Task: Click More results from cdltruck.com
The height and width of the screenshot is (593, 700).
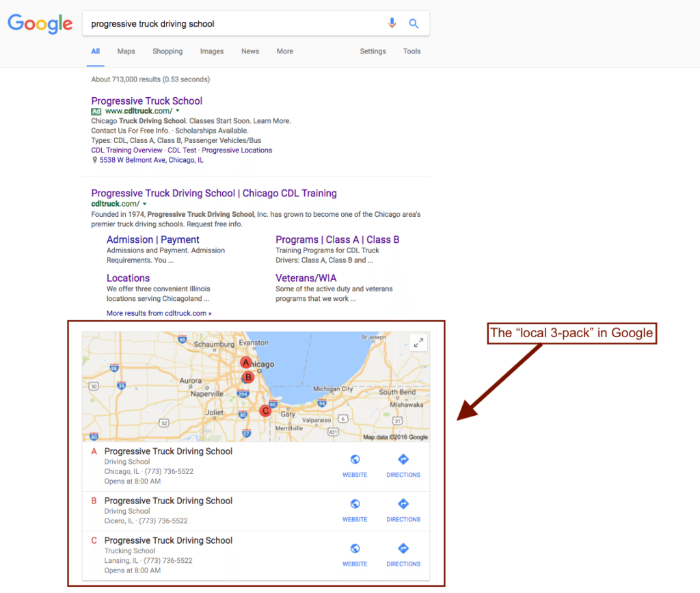Action: tap(159, 313)
